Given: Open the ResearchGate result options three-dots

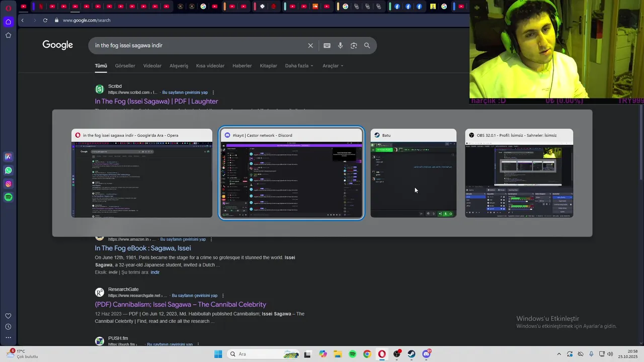Looking at the screenshot, I should pyautogui.click(x=223, y=296).
